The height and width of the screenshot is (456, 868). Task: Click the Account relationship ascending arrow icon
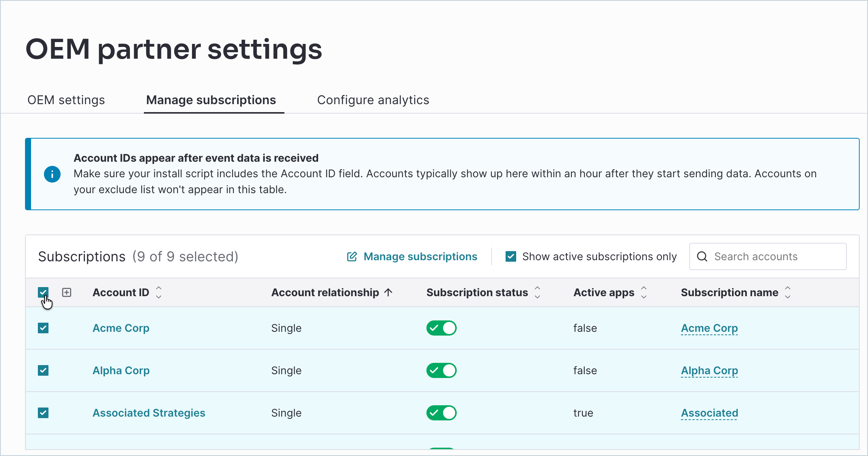pyautogui.click(x=388, y=292)
